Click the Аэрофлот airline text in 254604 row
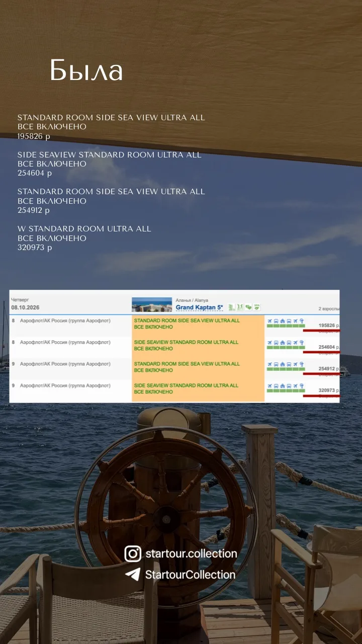This screenshot has width=362, height=644. [x=65, y=342]
